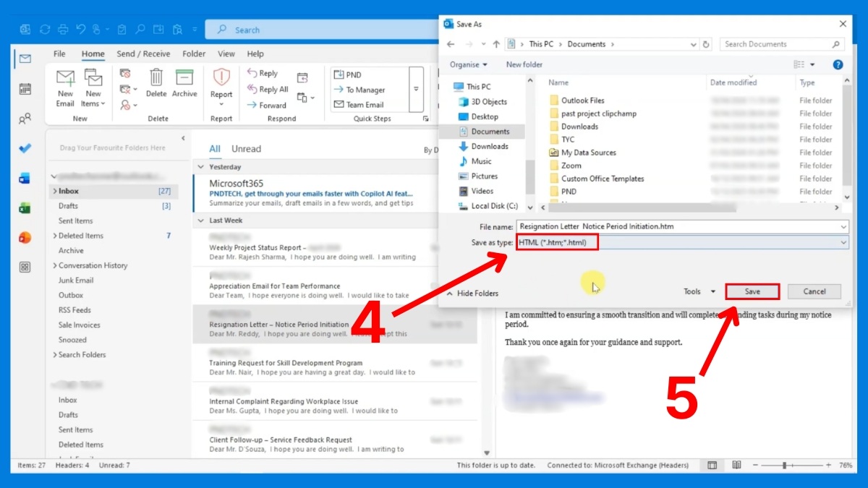Screen dimensions: 868x488
Task: Open the Training Request for Skill Development email
Action: point(334,363)
